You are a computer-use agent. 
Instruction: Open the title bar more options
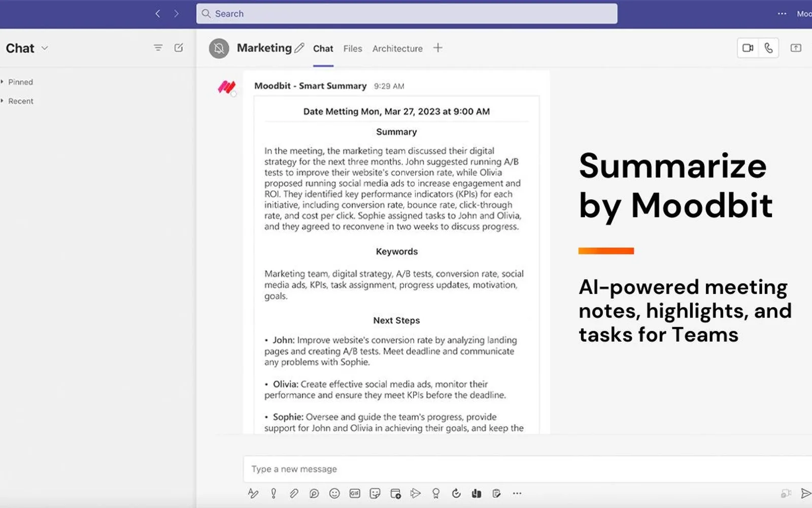(782, 14)
